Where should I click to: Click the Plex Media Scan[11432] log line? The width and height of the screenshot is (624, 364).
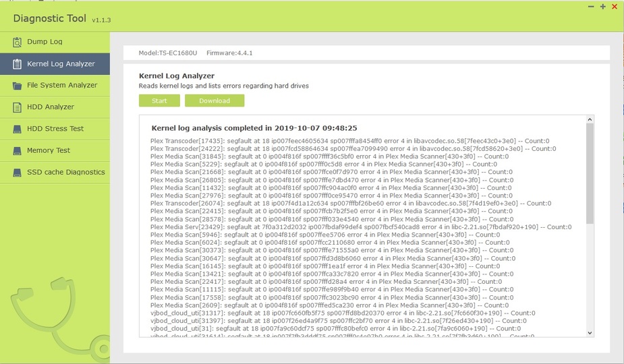click(x=331, y=188)
